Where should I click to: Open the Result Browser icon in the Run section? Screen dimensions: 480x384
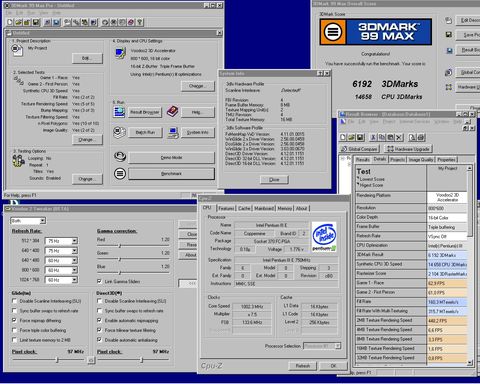point(119,112)
